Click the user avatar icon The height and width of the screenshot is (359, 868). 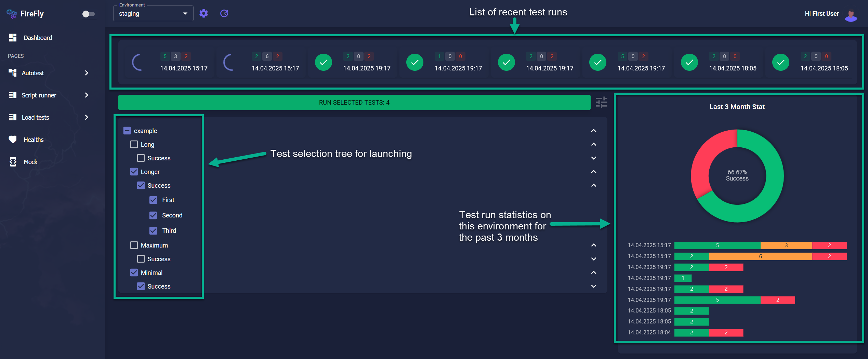(x=851, y=14)
